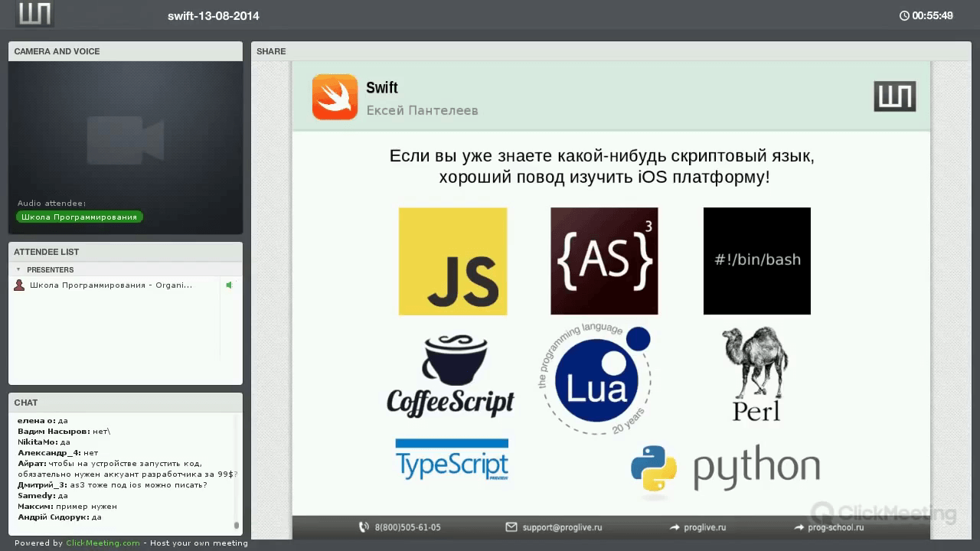This screenshot has height=551, width=980.
Task: Open the prog-school.ru link
Action: pos(836,527)
